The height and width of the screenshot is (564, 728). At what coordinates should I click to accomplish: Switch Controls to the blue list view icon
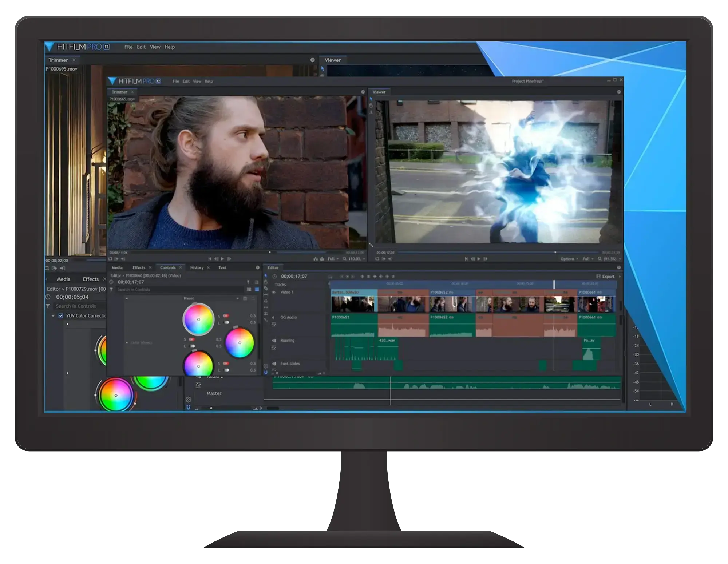(x=257, y=289)
